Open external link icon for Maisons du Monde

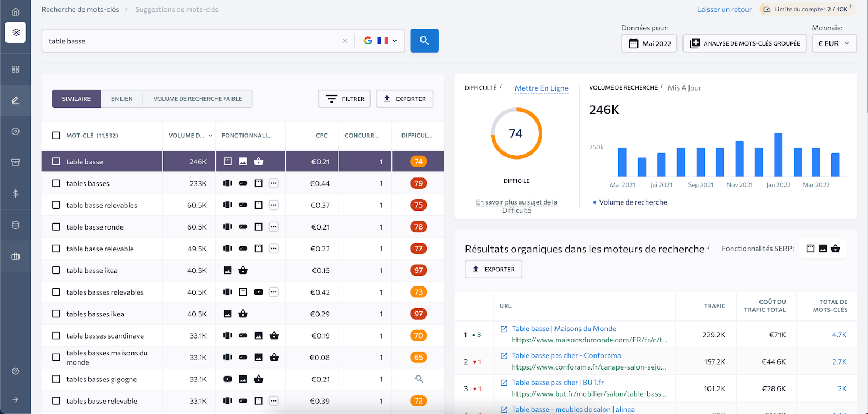tap(504, 329)
